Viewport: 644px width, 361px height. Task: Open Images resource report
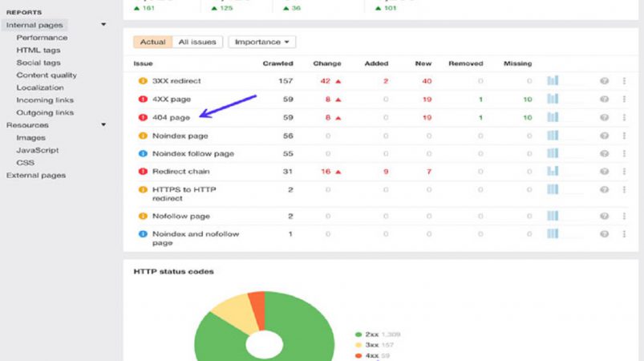click(30, 138)
